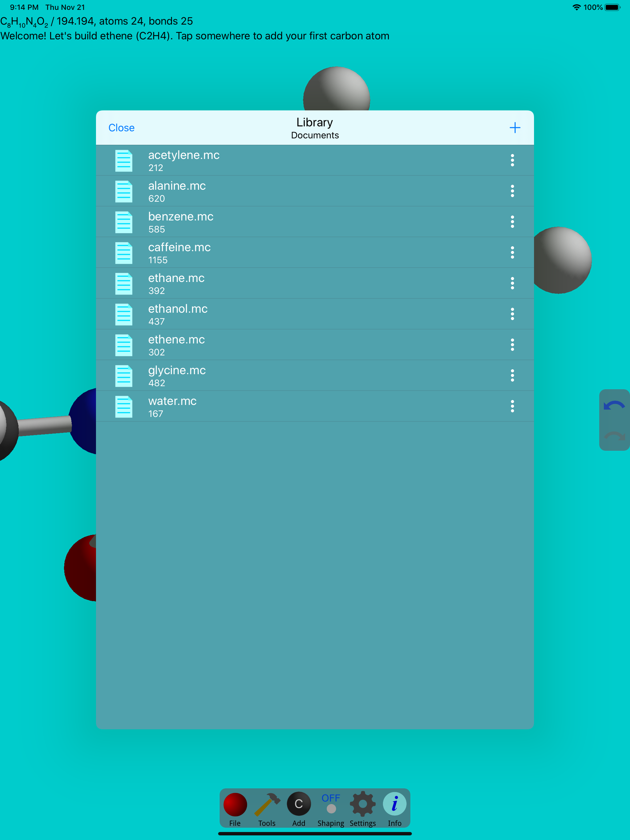The width and height of the screenshot is (630, 840).
Task: Open options menu for caffeine.mc
Action: pos(512,252)
